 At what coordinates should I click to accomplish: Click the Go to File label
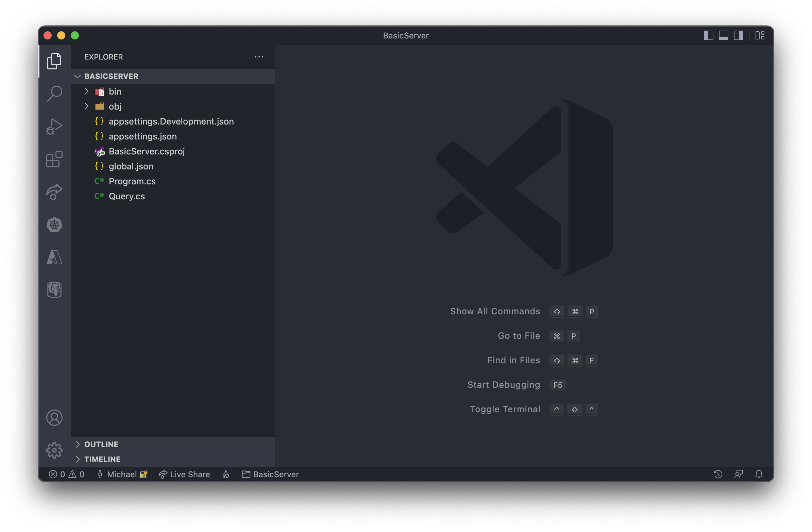coord(519,336)
